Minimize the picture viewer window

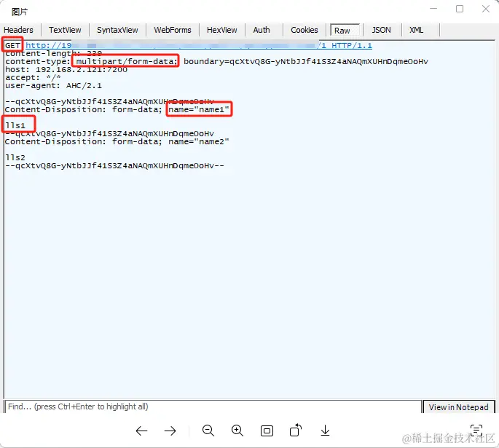(x=433, y=9)
